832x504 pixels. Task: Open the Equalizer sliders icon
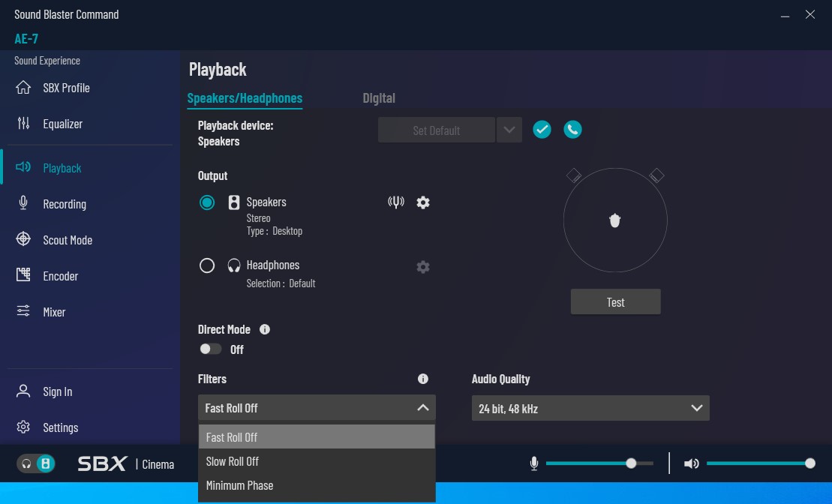23,124
